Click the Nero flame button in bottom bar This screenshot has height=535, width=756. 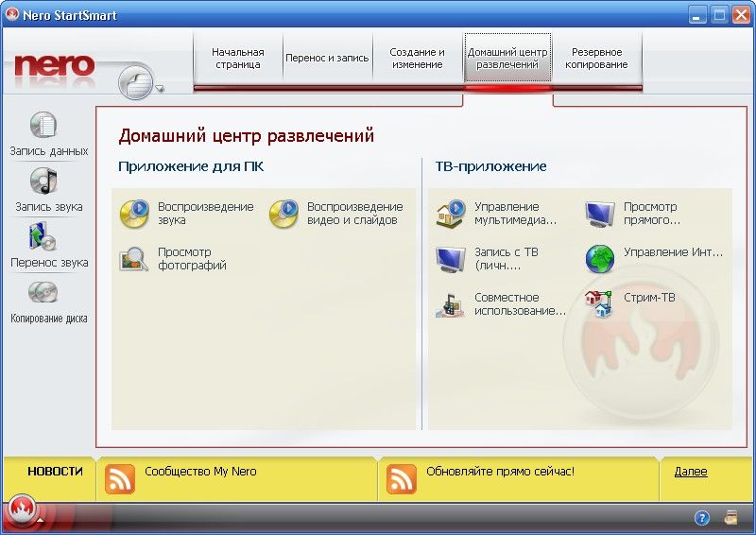coord(22,509)
